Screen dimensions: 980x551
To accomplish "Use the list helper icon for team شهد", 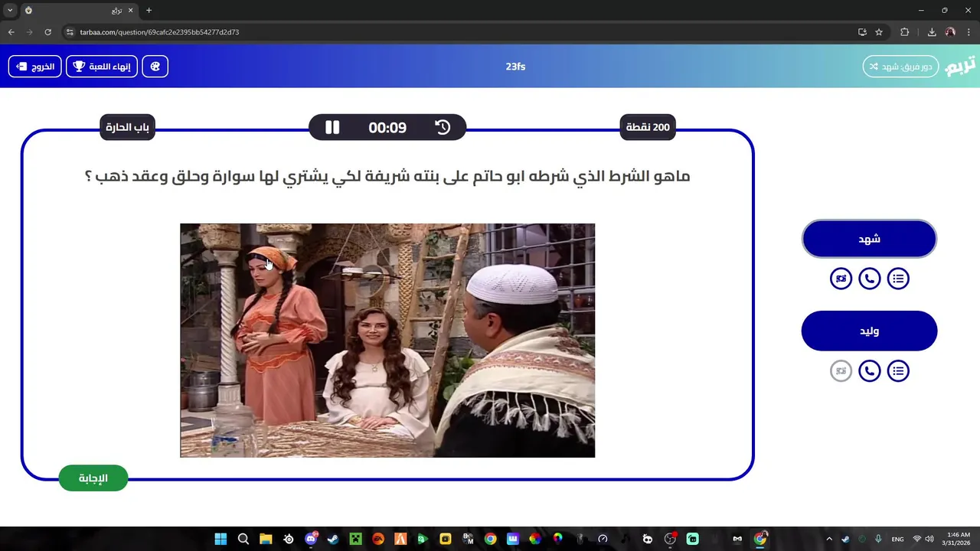I will tap(898, 279).
